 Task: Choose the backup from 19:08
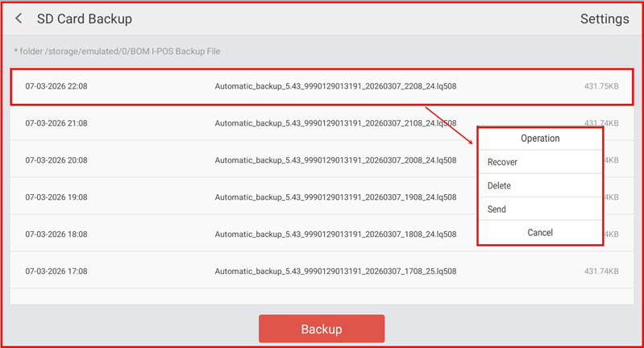(56, 197)
